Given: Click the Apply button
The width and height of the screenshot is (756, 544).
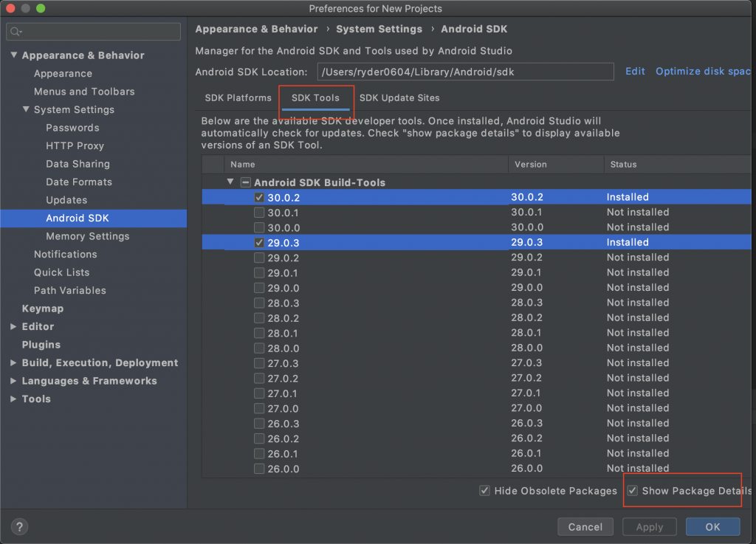Looking at the screenshot, I should coord(650,526).
